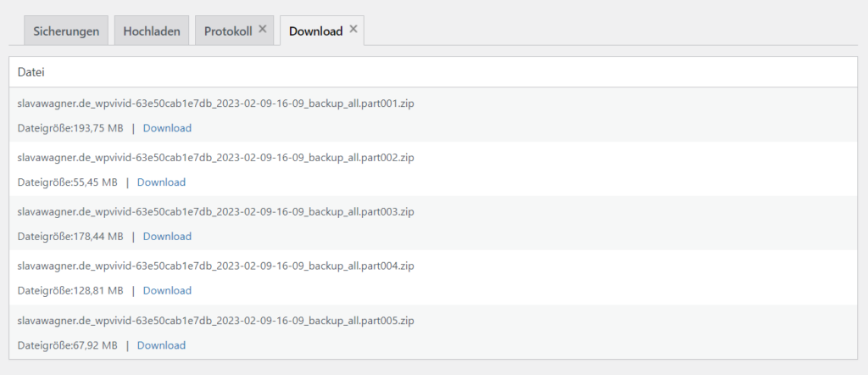Download the part005.zip backup file
The image size is (868, 375).
(x=161, y=345)
